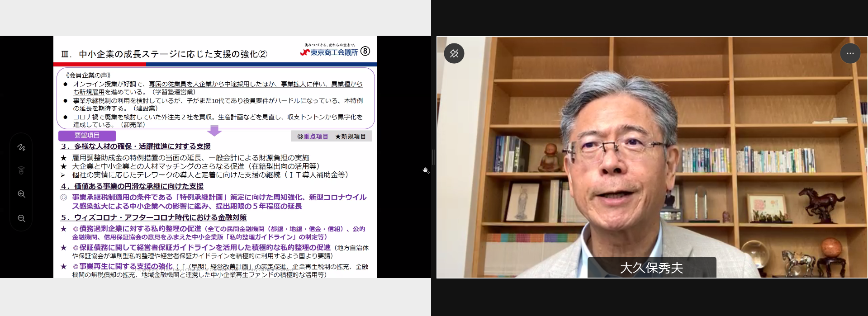The image size is (868, 316).
Task: Click the ◎重点項目 legend entry
Action: tap(313, 137)
